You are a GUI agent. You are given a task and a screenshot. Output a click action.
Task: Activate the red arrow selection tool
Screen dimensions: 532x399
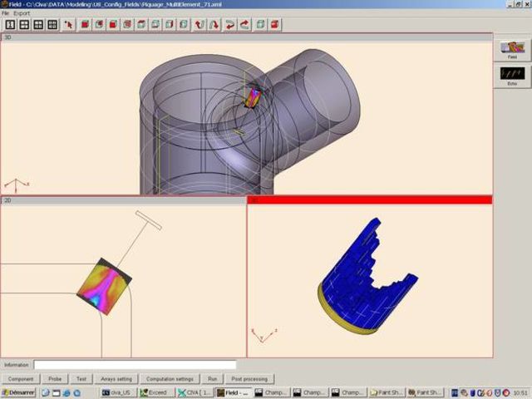coord(69,24)
